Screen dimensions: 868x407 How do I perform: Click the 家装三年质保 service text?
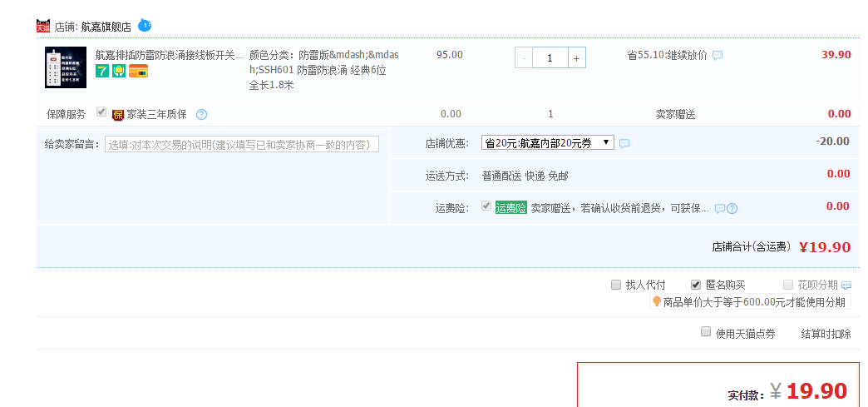[156, 115]
